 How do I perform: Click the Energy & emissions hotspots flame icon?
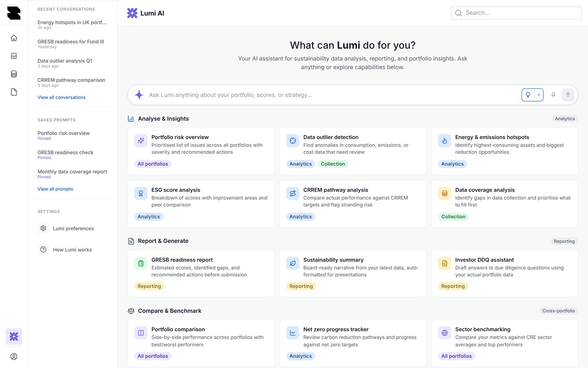point(445,141)
